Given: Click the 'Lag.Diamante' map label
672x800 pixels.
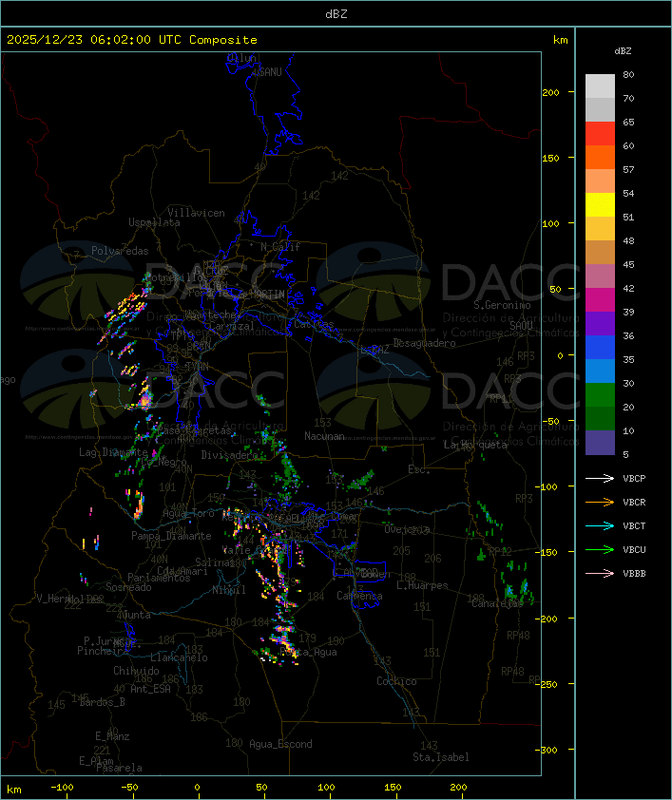Looking at the screenshot, I should 113,452.
